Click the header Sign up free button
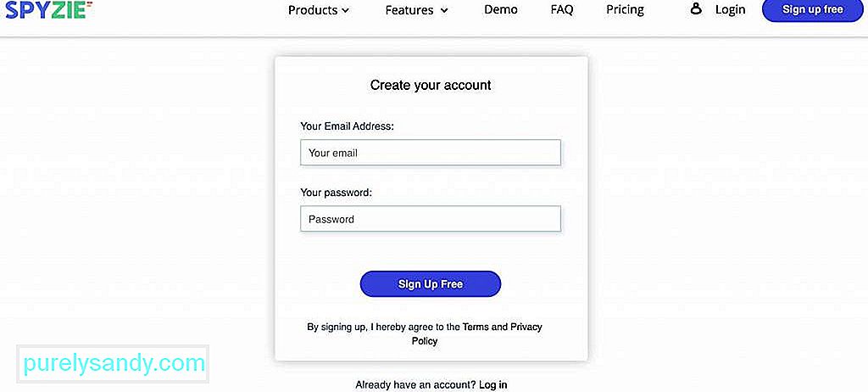This screenshot has height=392, width=868. tap(813, 10)
